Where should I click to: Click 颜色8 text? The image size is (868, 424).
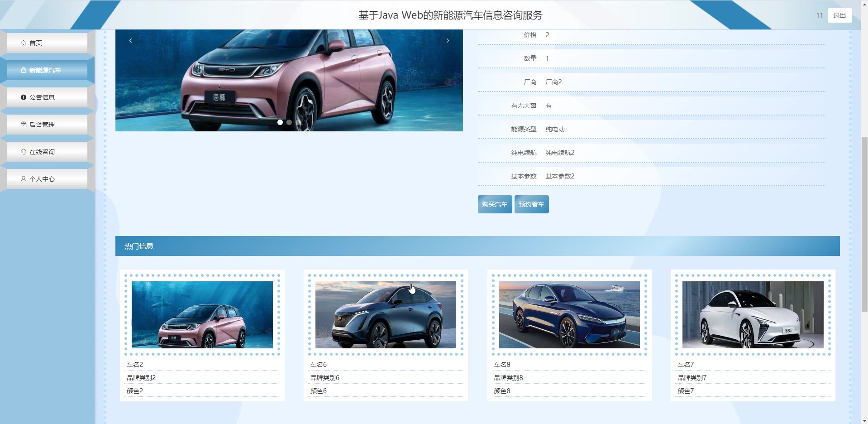click(x=502, y=391)
